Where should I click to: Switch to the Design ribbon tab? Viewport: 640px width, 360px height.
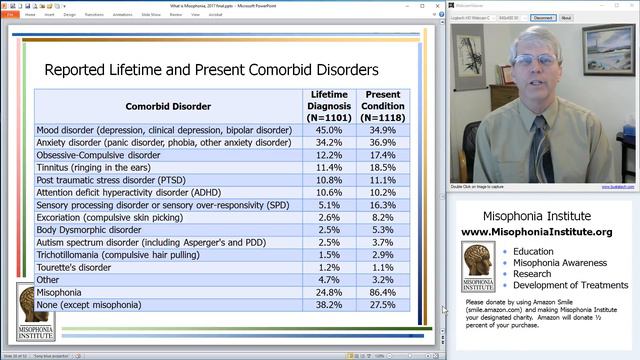(70, 15)
